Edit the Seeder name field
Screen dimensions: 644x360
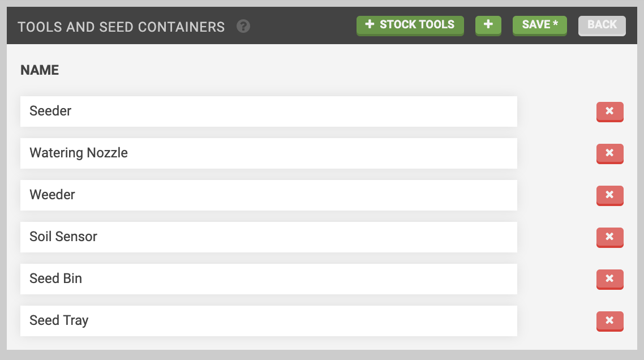click(268, 112)
